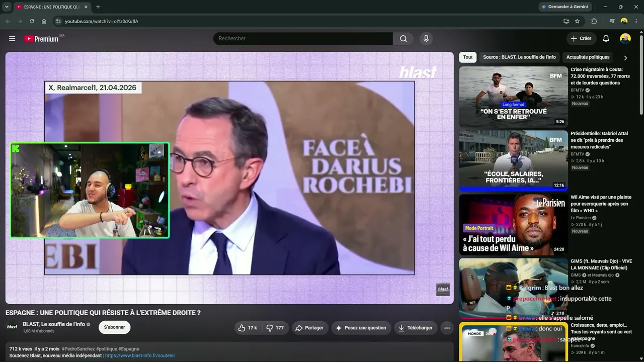Open title 'GIMS (ft. Mauvais Djo) - VIVE LA MONNAIE'
The height and width of the screenshot is (362, 644).
coord(601,264)
